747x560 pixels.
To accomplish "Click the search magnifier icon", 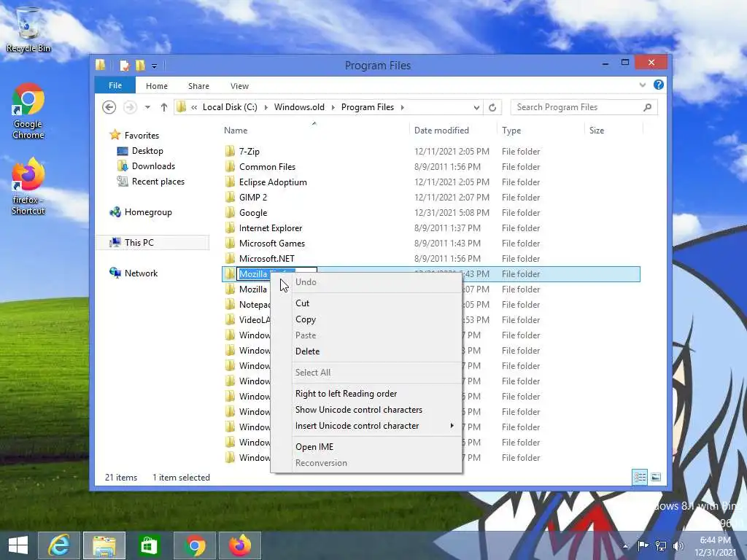I will click(x=648, y=107).
